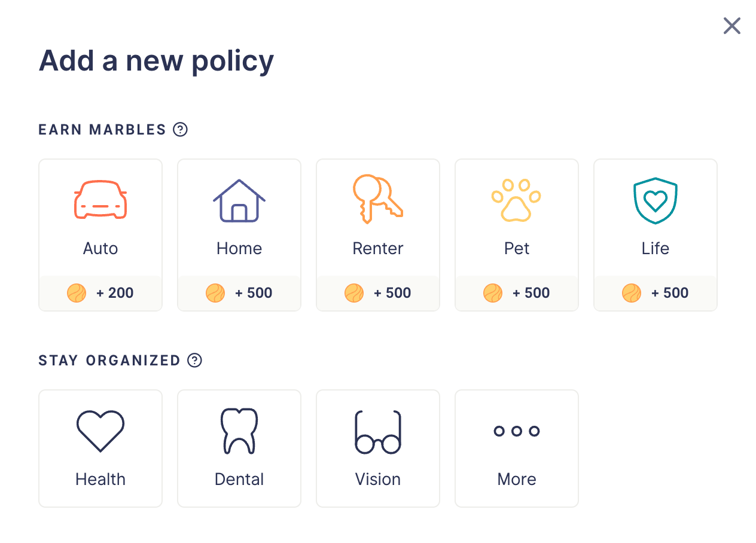The height and width of the screenshot is (543, 756).
Task: Show Stay Organized help tooltip icon
Action: 194,360
